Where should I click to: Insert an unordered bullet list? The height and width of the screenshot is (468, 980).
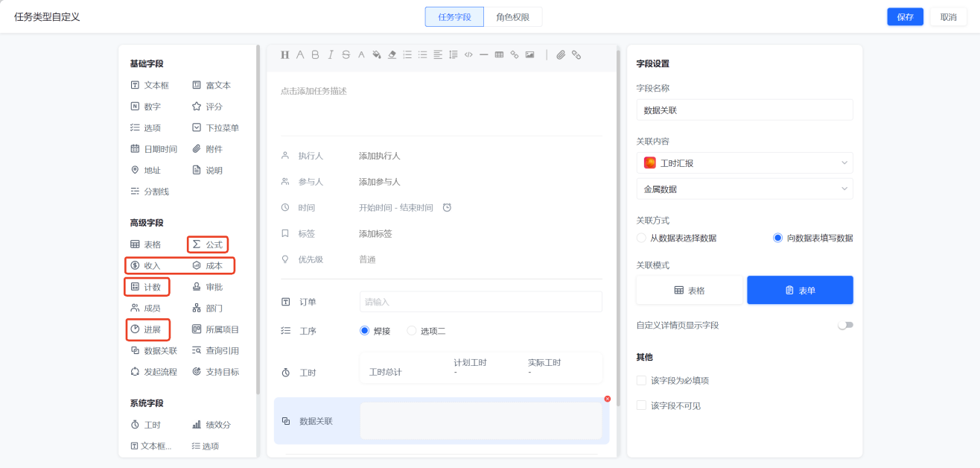click(x=422, y=54)
